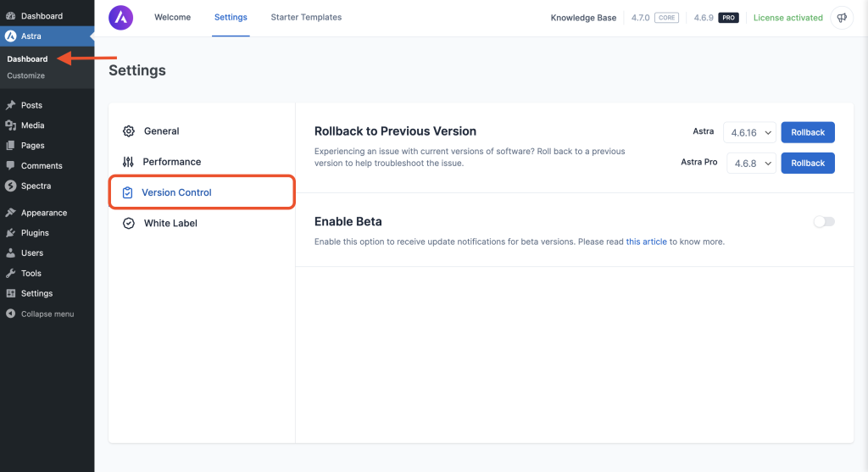The width and height of the screenshot is (868, 472).
Task: Click the 'Astra Pro' rollback label
Action: [699, 162]
